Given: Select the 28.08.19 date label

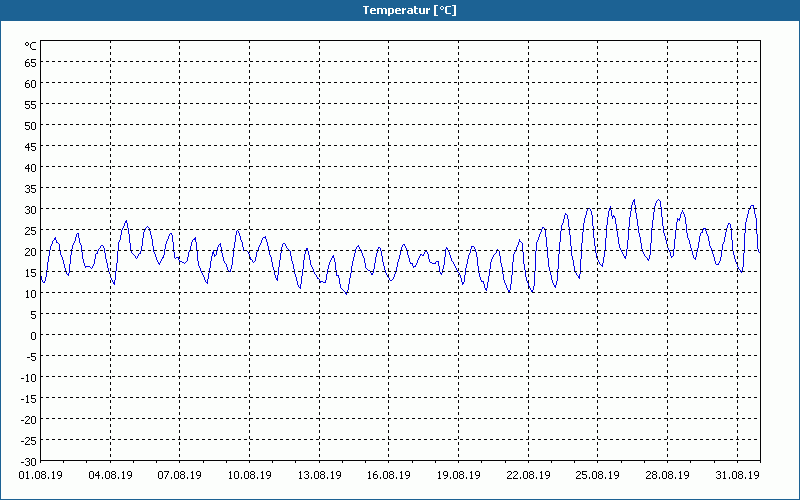Looking at the screenshot, I should click(x=667, y=475).
